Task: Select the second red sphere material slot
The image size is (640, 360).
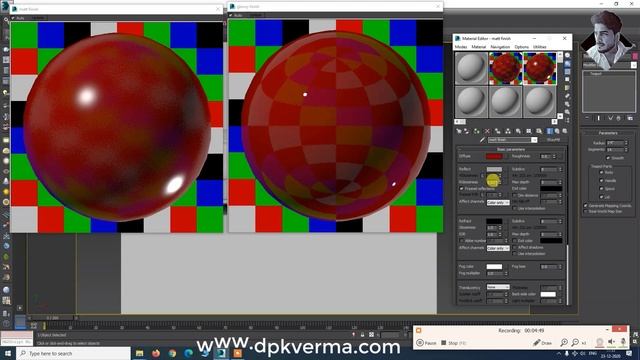Action: pyautogui.click(x=505, y=68)
